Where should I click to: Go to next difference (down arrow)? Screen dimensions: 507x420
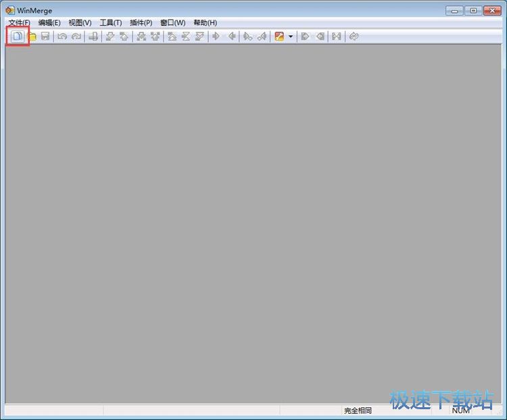click(110, 36)
